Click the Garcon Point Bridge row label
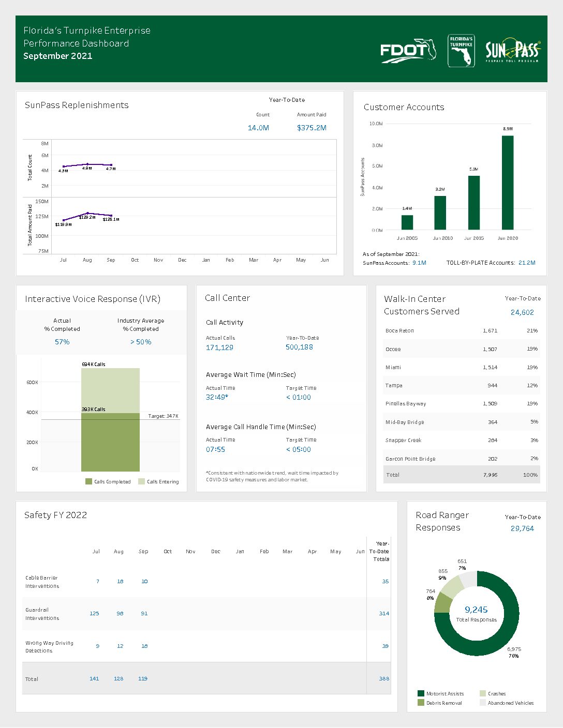 pos(410,459)
